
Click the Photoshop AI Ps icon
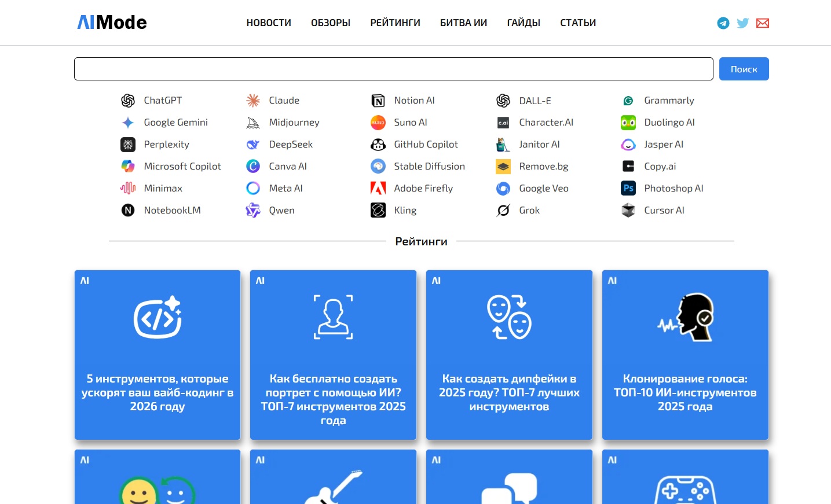pos(628,189)
